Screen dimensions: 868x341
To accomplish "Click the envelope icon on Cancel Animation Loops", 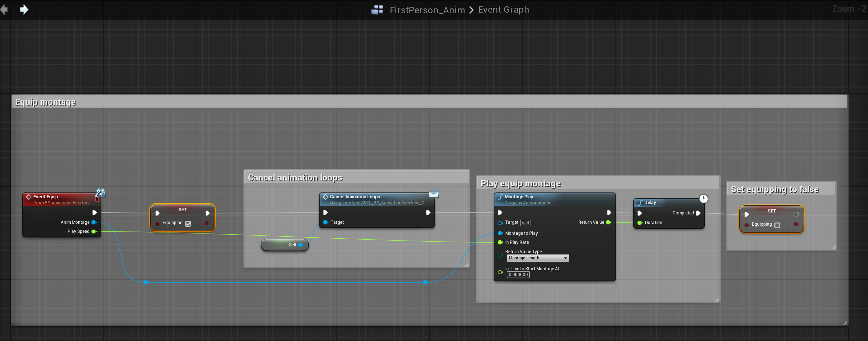I will pyautogui.click(x=434, y=194).
